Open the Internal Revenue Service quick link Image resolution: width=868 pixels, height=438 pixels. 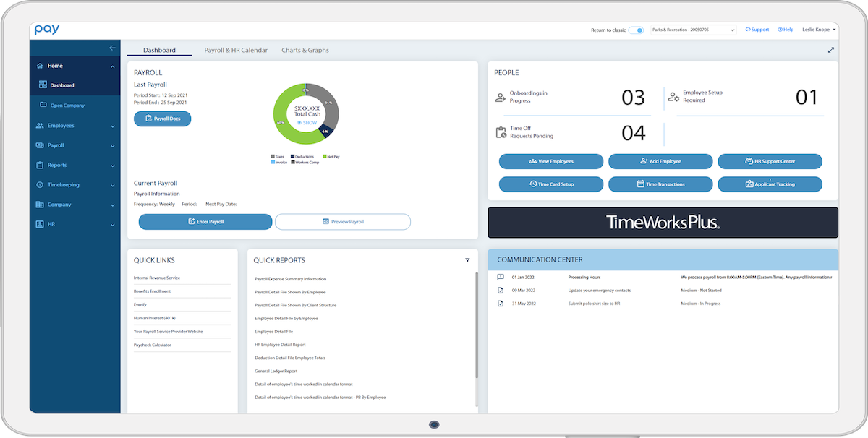click(157, 278)
